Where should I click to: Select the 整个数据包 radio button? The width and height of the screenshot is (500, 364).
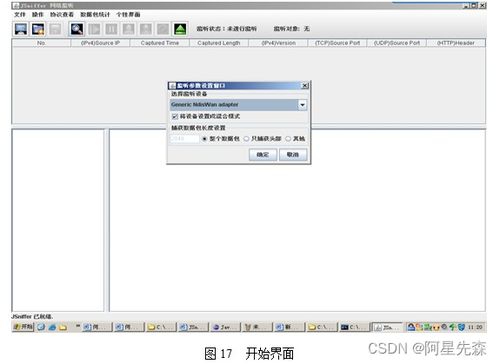(205, 139)
